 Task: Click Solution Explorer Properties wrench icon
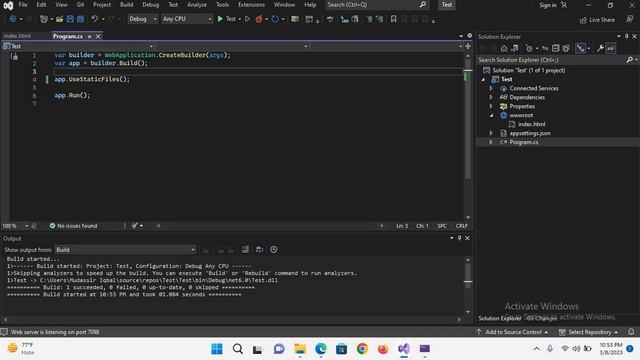pyautogui.click(x=600, y=49)
